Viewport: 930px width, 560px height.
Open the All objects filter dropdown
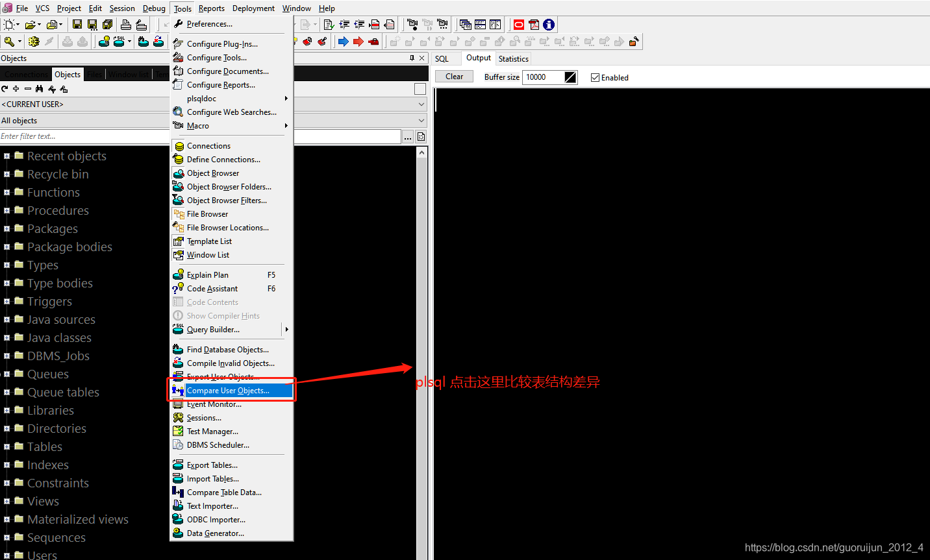click(x=421, y=120)
